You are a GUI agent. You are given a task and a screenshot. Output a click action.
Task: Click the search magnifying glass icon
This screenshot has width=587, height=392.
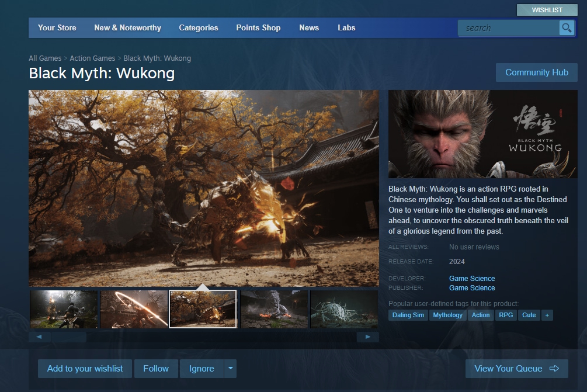click(x=566, y=28)
